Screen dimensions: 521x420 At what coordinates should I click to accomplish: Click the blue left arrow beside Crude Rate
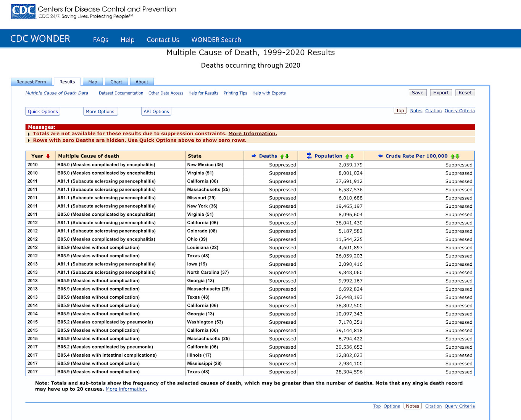(380, 156)
